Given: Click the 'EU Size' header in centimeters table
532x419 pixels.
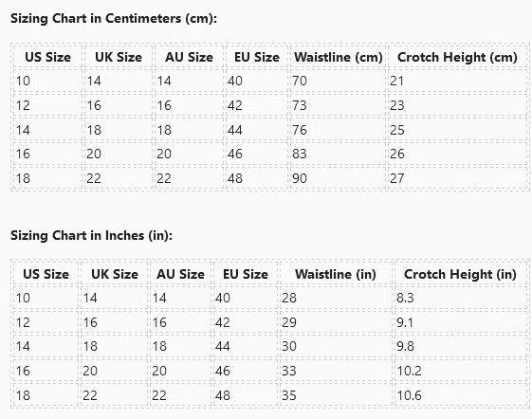Looking at the screenshot, I should tap(257, 57).
